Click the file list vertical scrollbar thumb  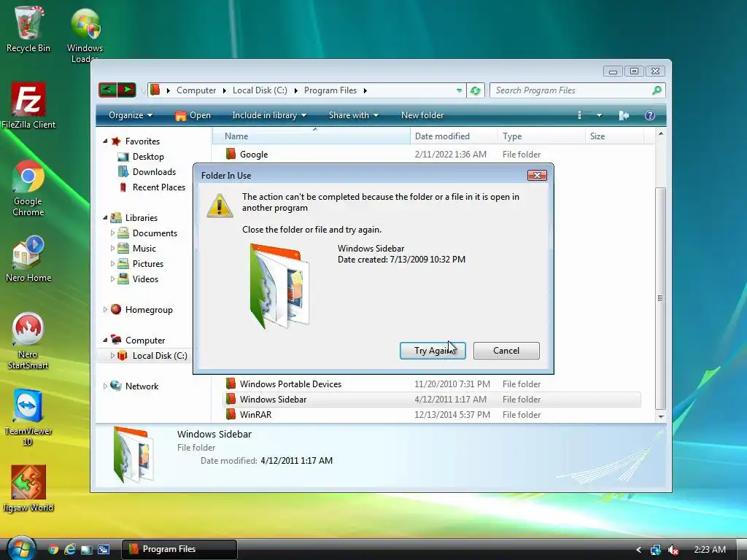coord(660,298)
